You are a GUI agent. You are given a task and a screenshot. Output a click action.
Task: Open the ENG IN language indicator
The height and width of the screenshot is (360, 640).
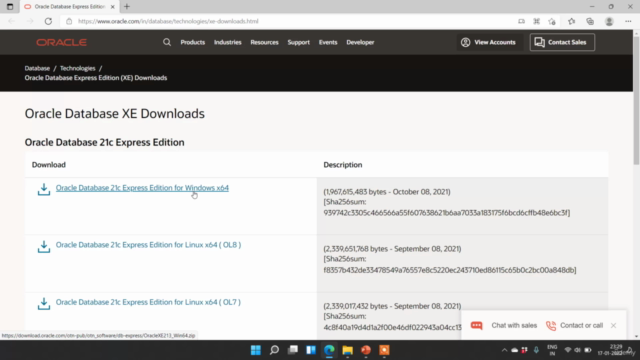click(x=552, y=350)
